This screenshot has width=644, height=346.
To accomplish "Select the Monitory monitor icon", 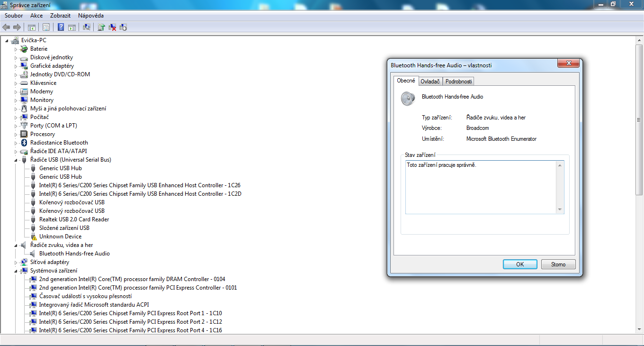I will [25, 100].
